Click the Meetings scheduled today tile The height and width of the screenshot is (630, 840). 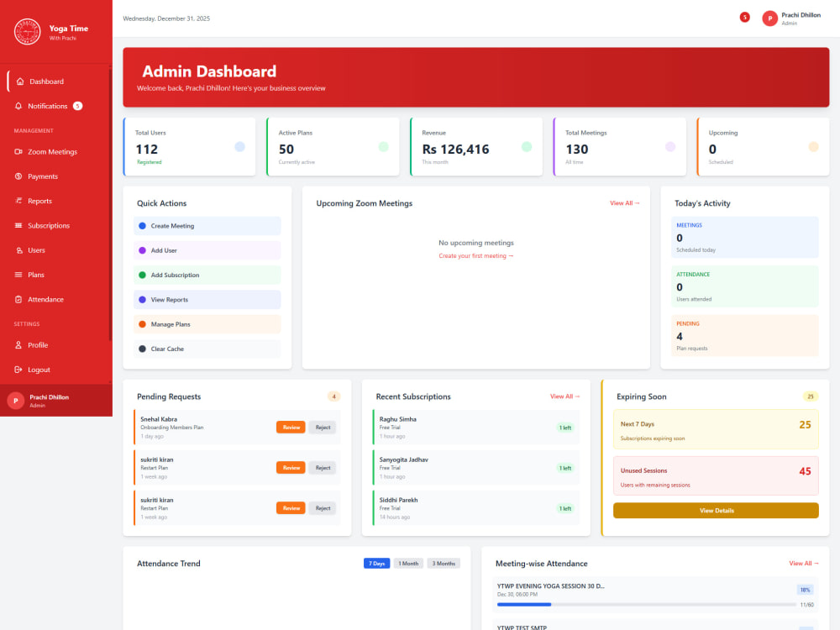coord(744,238)
